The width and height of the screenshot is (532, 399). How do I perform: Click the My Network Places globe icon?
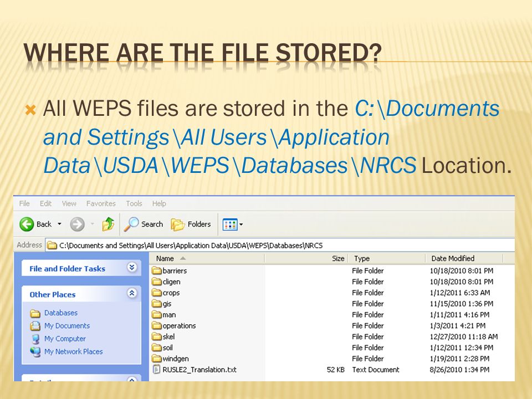click(x=35, y=352)
